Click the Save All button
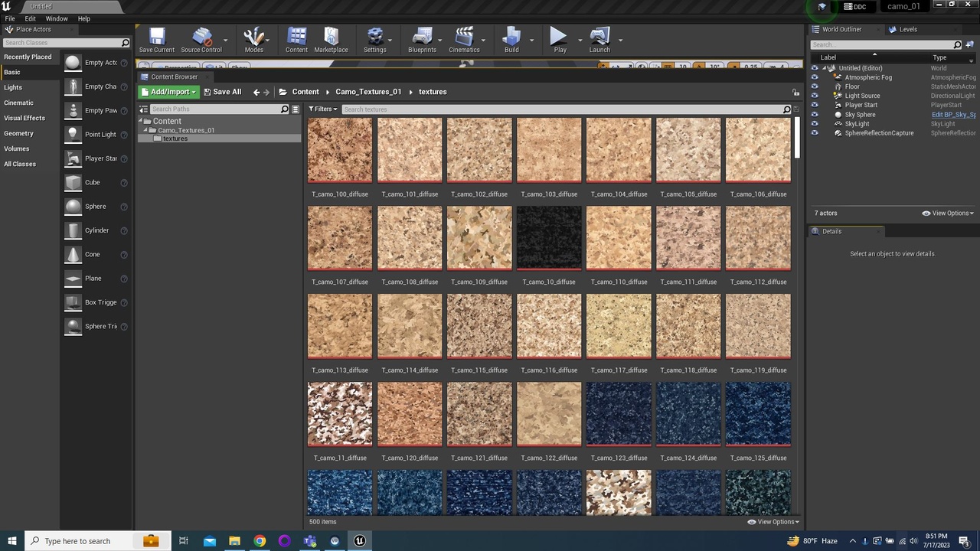This screenshot has width=980, height=551. click(222, 92)
